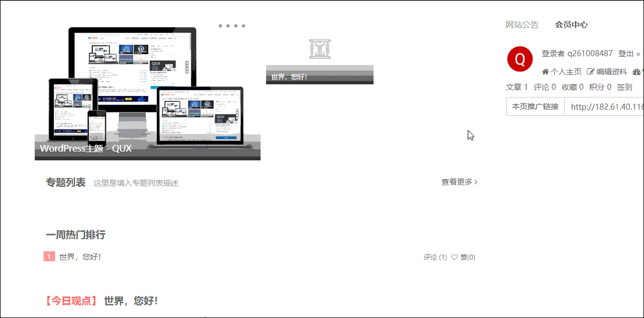The width and height of the screenshot is (644, 318).
Task: Click the pencil icon beside 编辑资料
Action: [x=590, y=72]
